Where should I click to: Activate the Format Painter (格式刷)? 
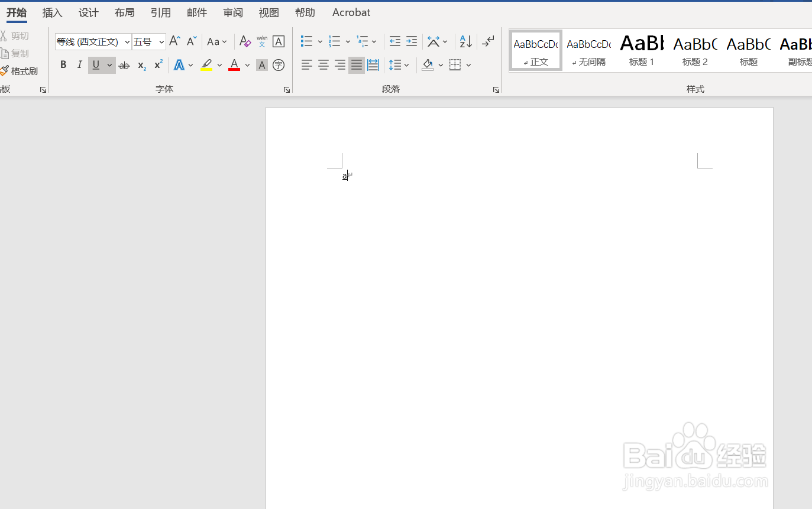click(x=19, y=71)
